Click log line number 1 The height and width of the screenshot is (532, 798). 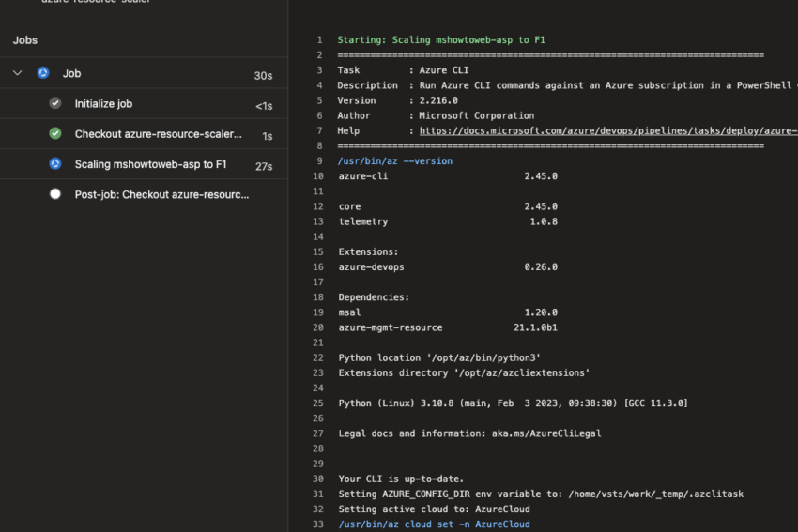[319, 40]
